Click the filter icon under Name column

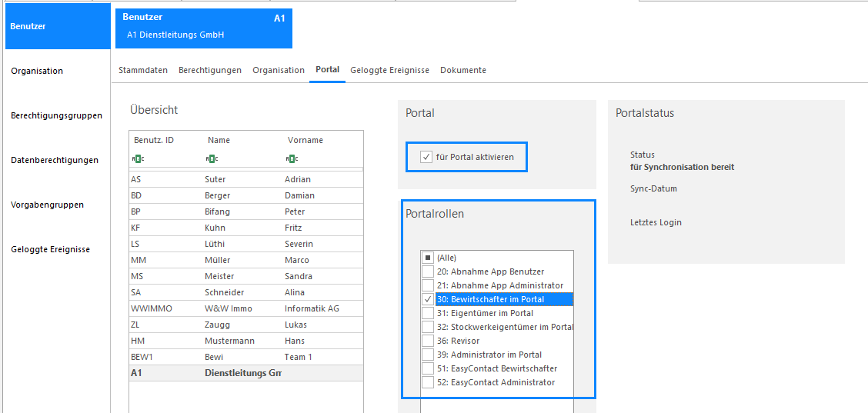[212, 159]
